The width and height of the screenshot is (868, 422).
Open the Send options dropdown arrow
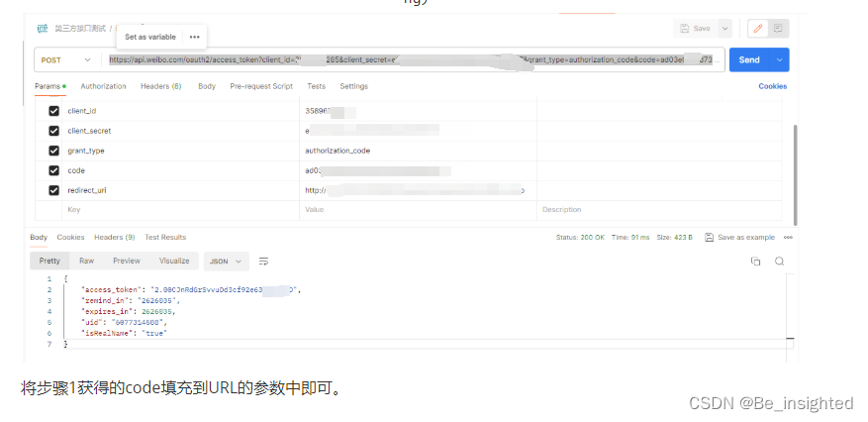click(780, 59)
